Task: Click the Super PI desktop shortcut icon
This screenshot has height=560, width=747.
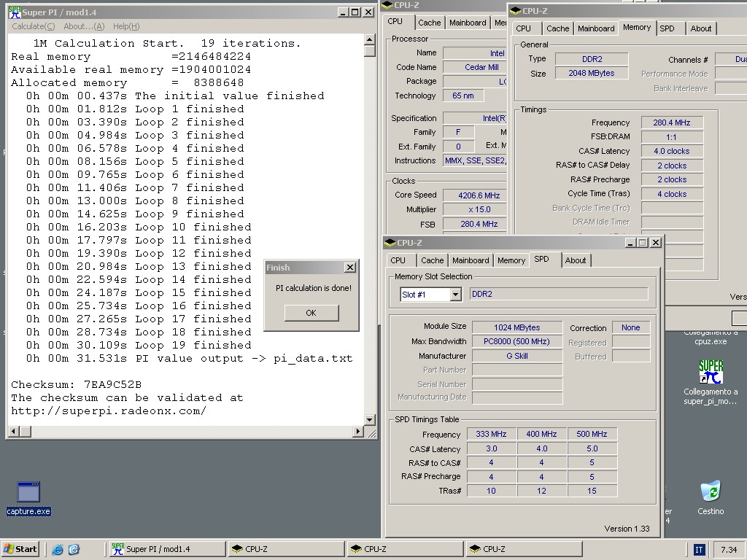Action: [x=710, y=373]
